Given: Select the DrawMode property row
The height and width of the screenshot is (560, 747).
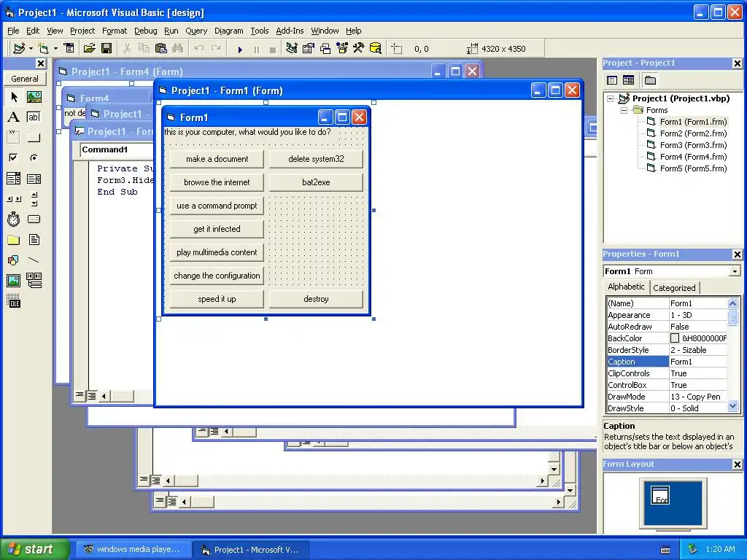Looking at the screenshot, I should click(667, 397).
